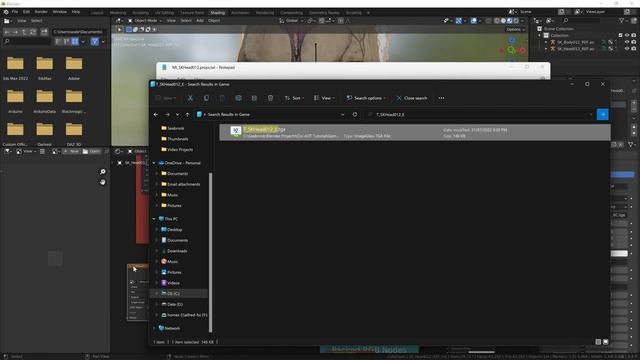Image resolution: width=640 pixels, height=360 pixels.
Task: Click the Blender file browser path field
Action: (x=79, y=31)
